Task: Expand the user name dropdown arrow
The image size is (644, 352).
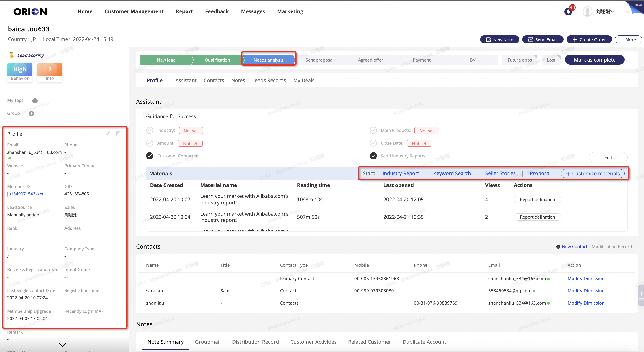Action: [x=612, y=11]
